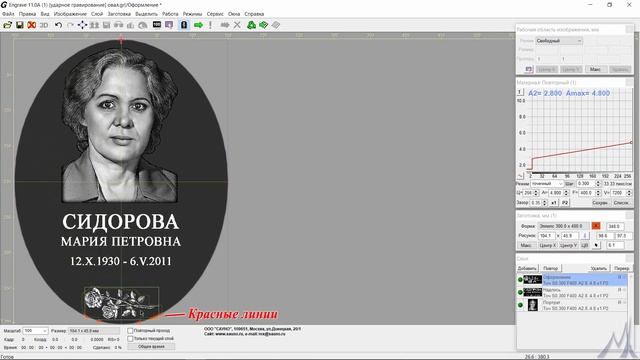This screenshot has height=360, width=640.
Task: Click the red X delete toolbar icon
Action: coord(31,25)
